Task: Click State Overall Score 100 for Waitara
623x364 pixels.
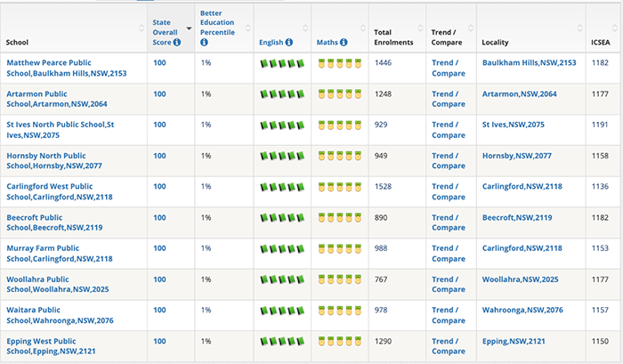Action: [x=159, y=310]
